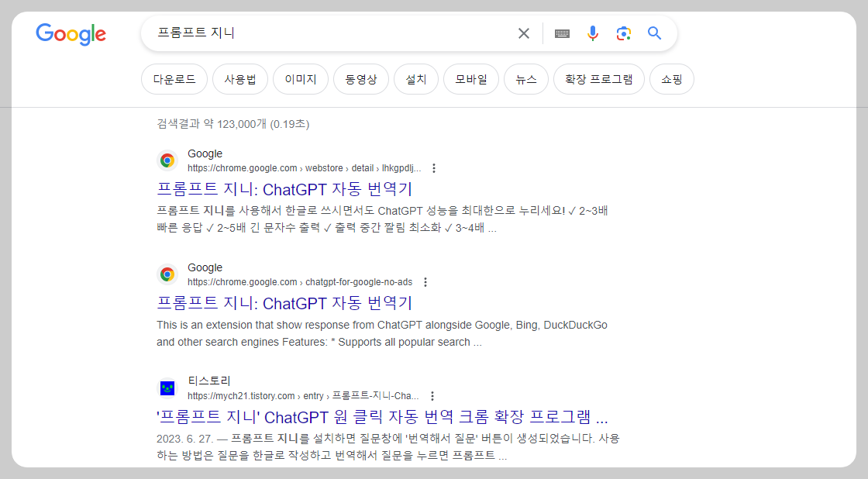Click Chrome favicon of first result
868x479 pixels.
pos(167,160)
